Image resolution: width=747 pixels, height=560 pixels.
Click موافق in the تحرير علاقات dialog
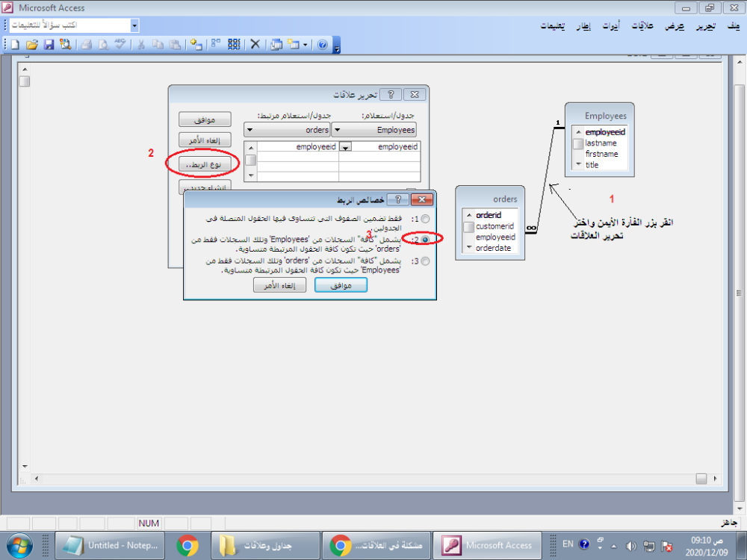point(205,119)
